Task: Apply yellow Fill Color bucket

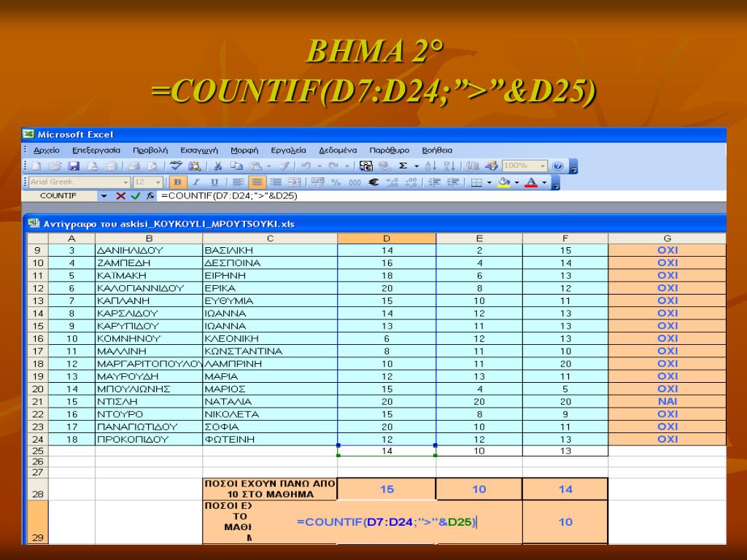Action: 504,182
